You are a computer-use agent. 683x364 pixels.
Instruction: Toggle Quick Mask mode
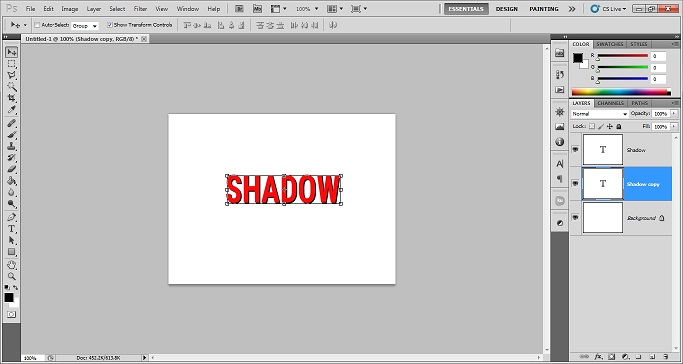click(x=11, y=314)
